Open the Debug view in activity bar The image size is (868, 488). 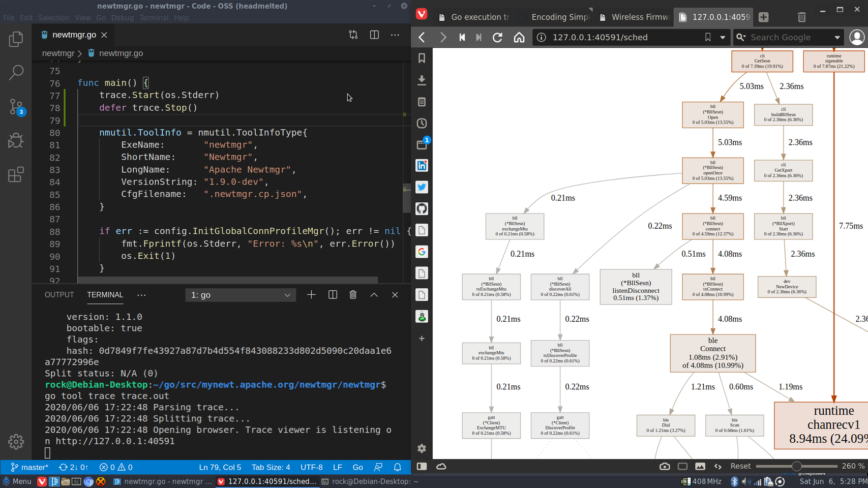coord(16,141)
